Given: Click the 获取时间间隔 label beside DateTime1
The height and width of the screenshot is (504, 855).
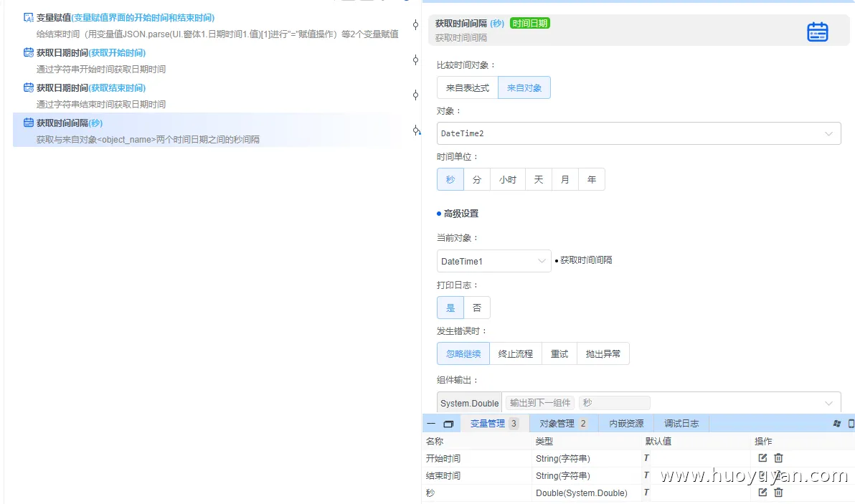Looking at the screenshot, I should tap(586, 260).
